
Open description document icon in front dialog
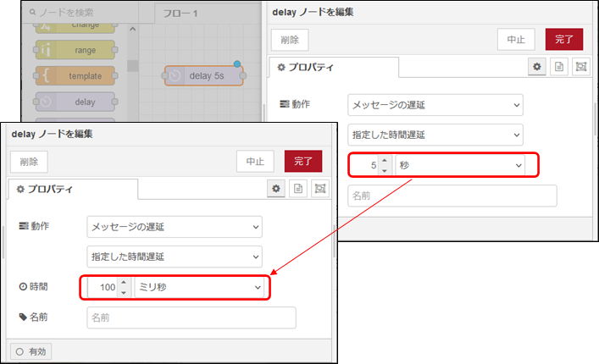click(x=297, y=189)
